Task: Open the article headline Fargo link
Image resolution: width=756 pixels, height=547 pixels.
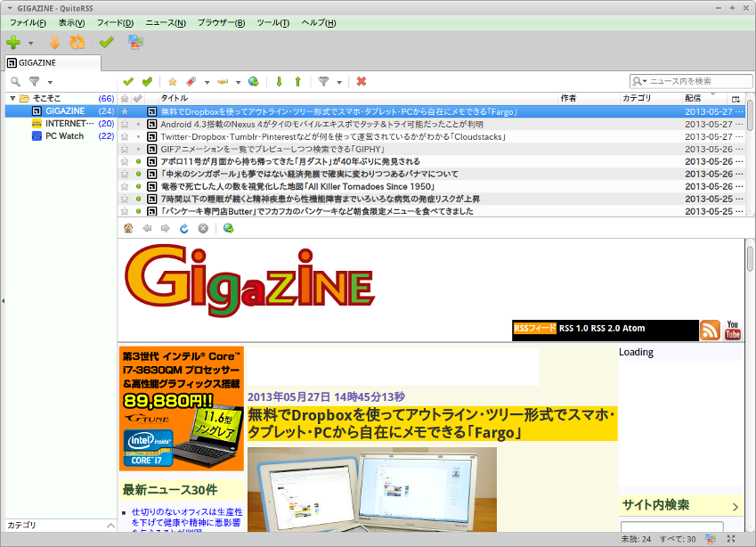Action: coord(432,423)
